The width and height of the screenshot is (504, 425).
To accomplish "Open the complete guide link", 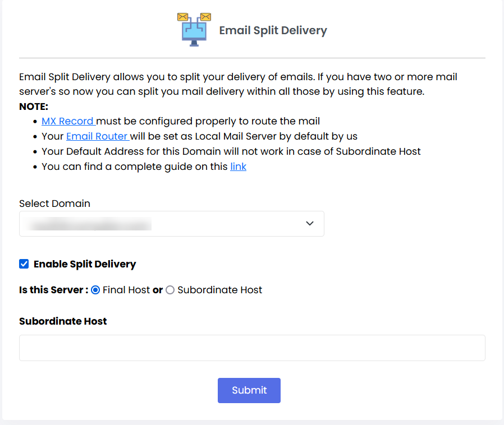I will point(238,167).
